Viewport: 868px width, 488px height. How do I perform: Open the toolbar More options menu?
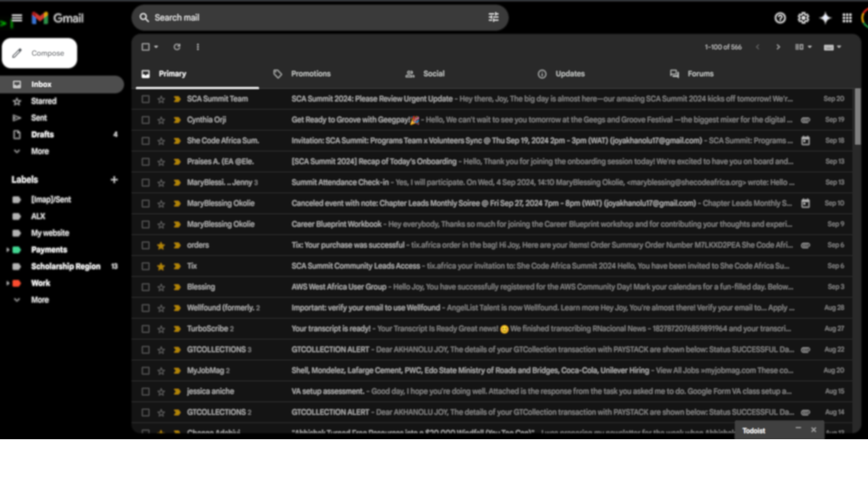tap(197, 47)
